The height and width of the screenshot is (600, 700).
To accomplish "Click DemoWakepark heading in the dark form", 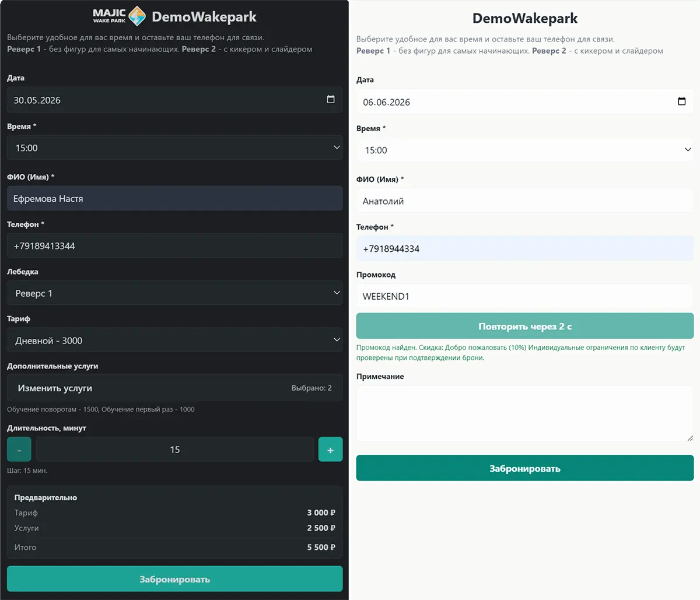I will (x=204, y=17).
